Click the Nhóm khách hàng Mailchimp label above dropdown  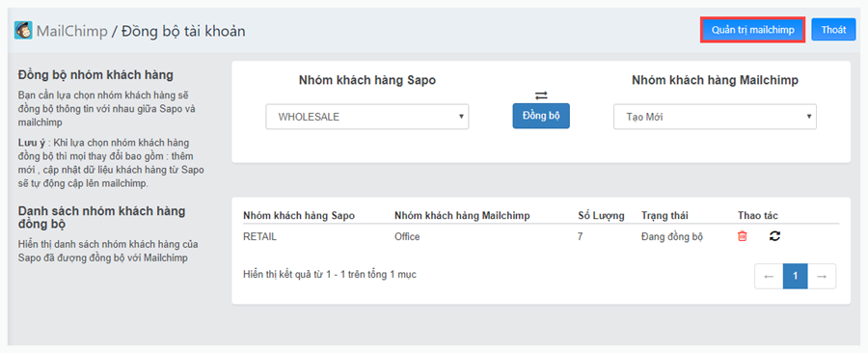click(x=715, y=80)
